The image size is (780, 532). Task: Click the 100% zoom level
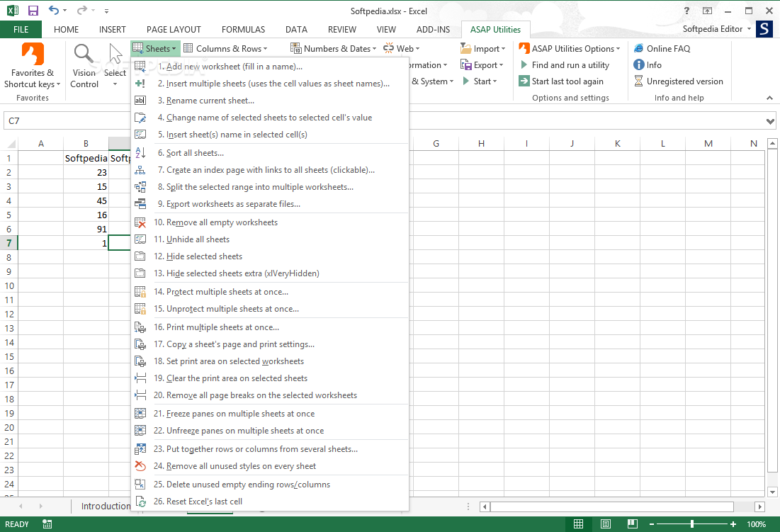(757, 524)
